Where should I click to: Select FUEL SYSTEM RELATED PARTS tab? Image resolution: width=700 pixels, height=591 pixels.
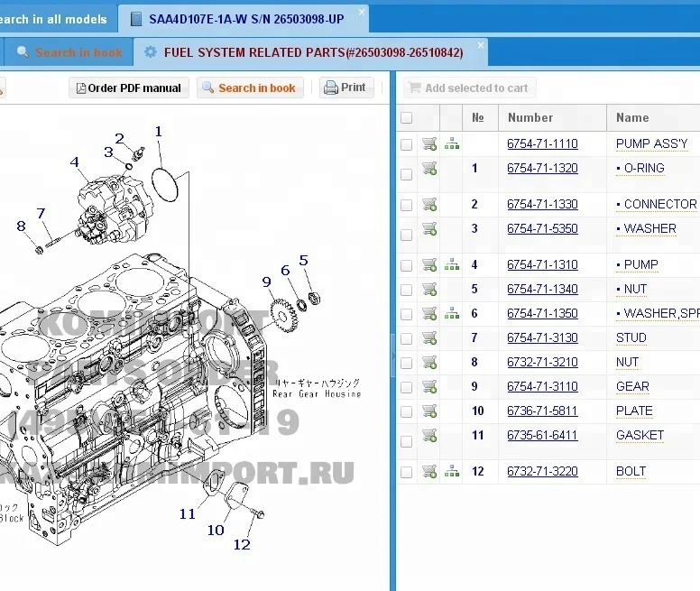pos(310,52)
